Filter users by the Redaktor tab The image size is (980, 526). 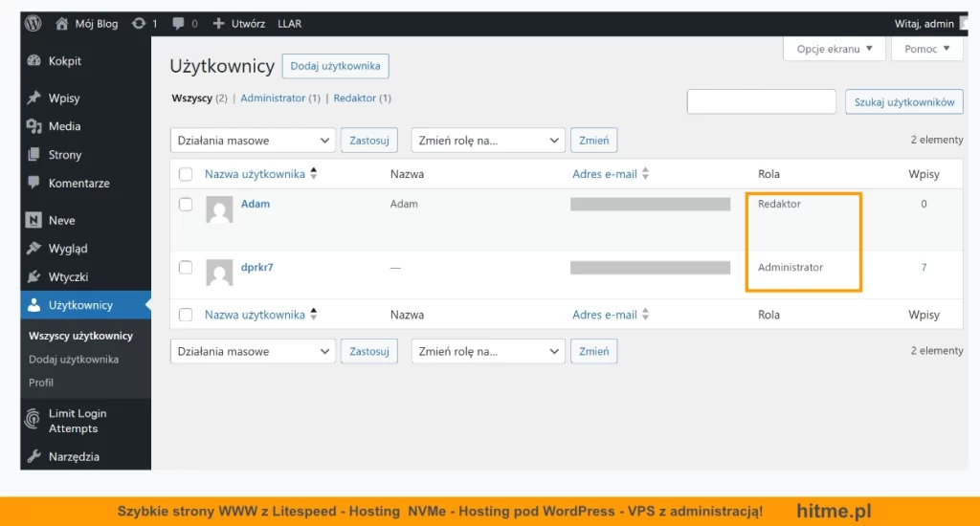click(354, 99)
